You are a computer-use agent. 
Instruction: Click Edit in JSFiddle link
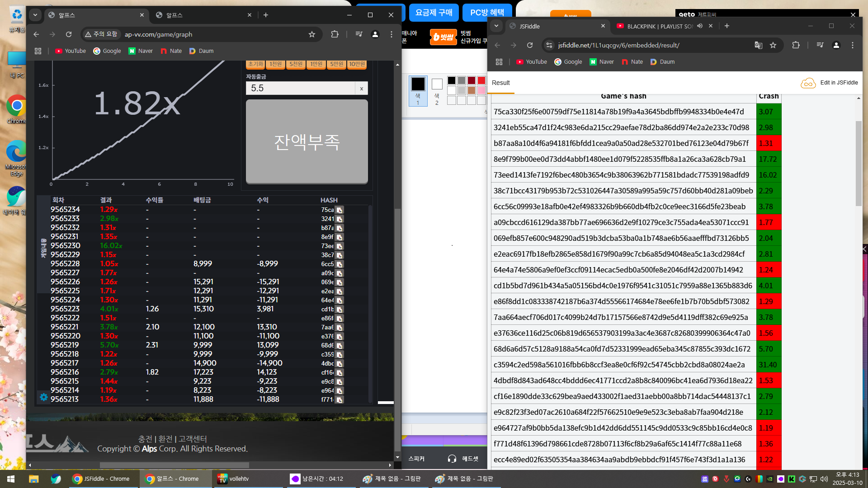[x=839, y=83]
